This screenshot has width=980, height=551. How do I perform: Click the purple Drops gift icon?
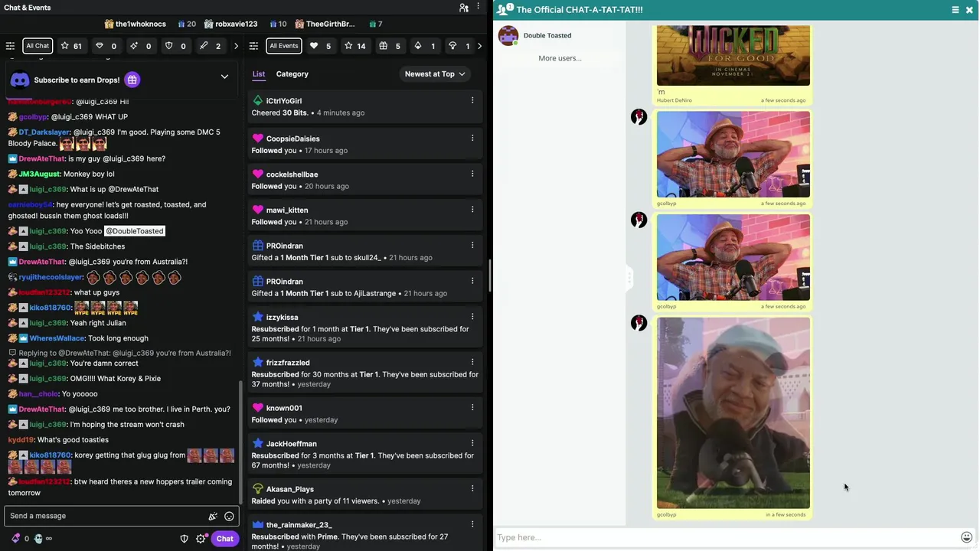(132, 80)
